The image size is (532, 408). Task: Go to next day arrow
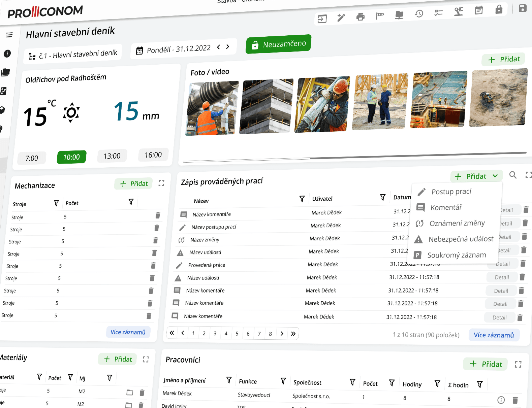point(228,47)
